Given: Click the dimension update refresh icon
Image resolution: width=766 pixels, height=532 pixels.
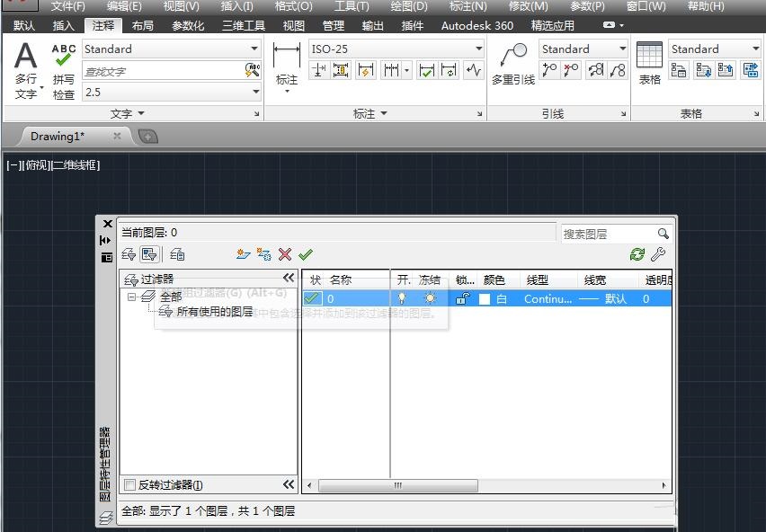Looking at the screenshot, I should click(449, 70).
